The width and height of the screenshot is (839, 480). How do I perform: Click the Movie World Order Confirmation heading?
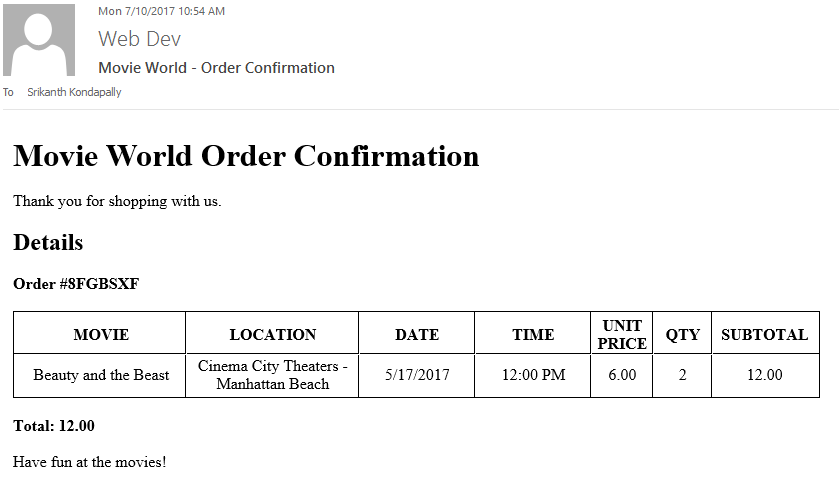246,156
